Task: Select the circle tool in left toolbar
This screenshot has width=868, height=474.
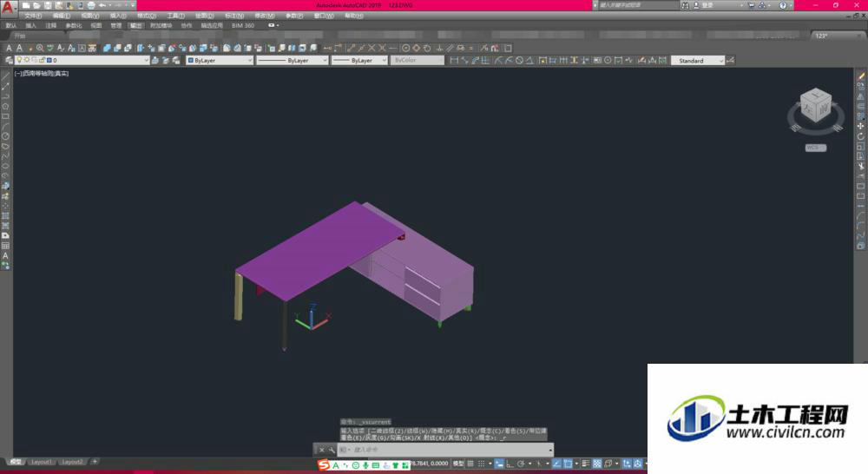Action: point(5,136)
